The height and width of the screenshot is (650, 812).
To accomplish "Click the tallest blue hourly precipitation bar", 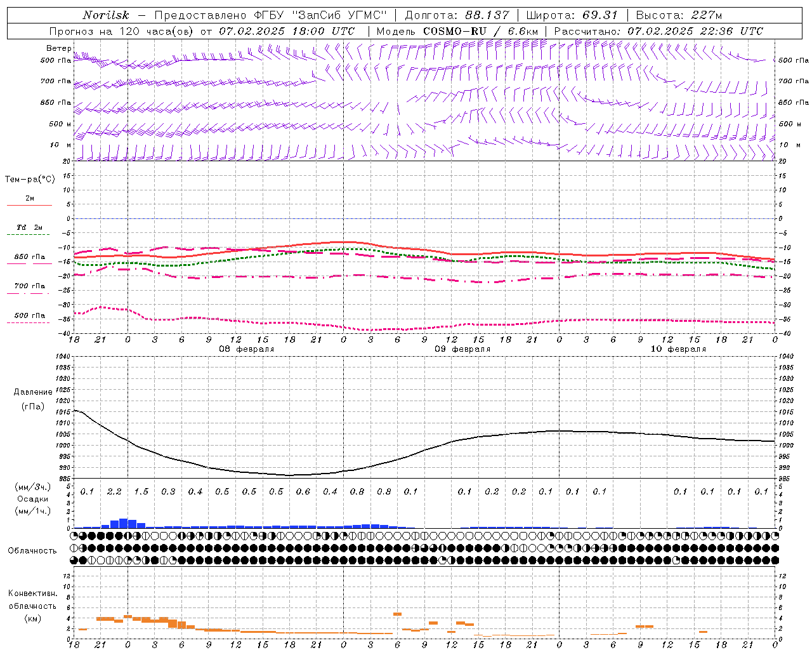I will [x=124, y=523].
